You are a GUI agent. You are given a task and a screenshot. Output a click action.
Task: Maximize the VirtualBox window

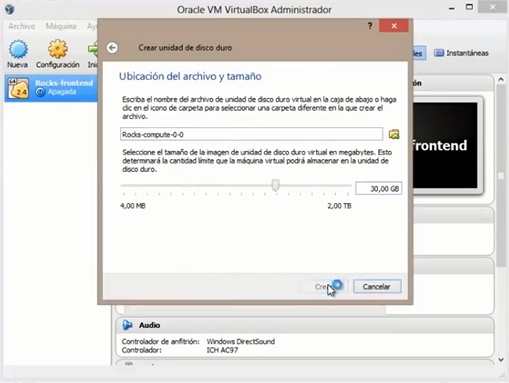(469, 7)
